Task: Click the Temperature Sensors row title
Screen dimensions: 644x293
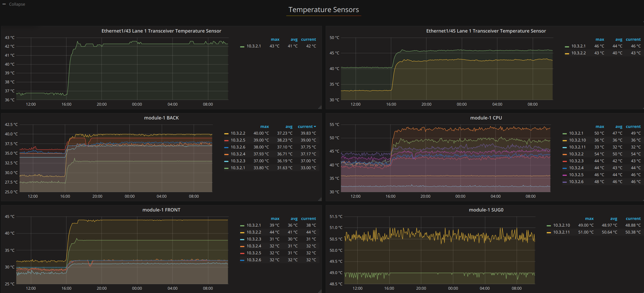Action: [324, 10]
